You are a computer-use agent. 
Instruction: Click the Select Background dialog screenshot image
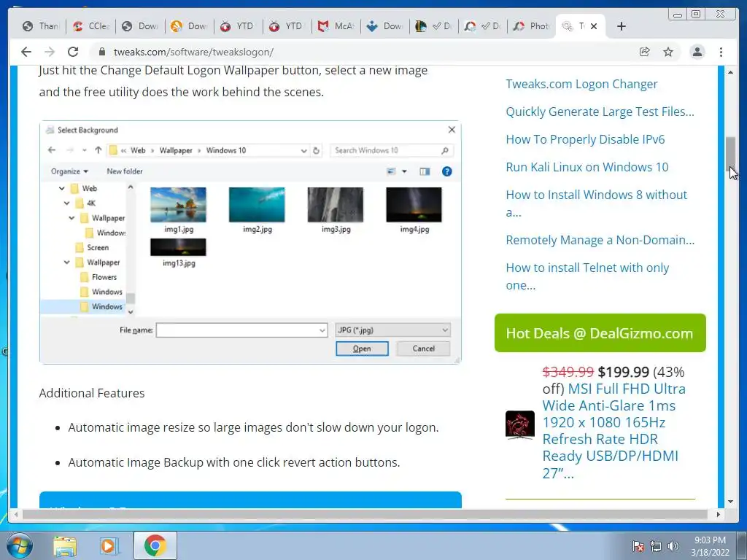pos(250,242)
